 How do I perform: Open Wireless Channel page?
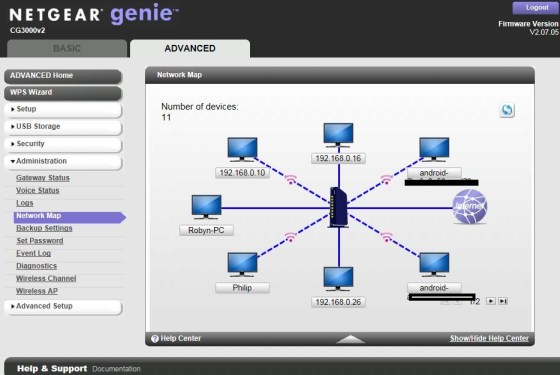(x=46, y=279)
